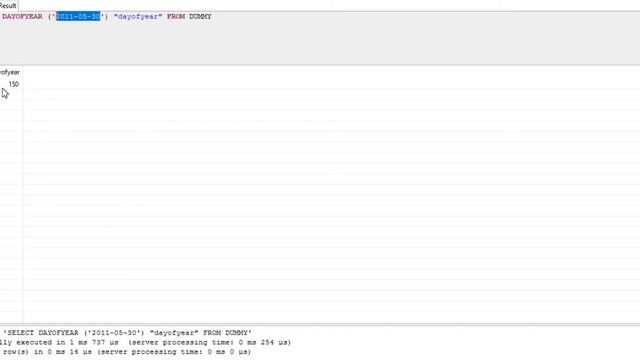Click the logged SELECT DAYOFYEAR statement line
Viewport: 640px width, 360px height.
(x=127, y=333)
